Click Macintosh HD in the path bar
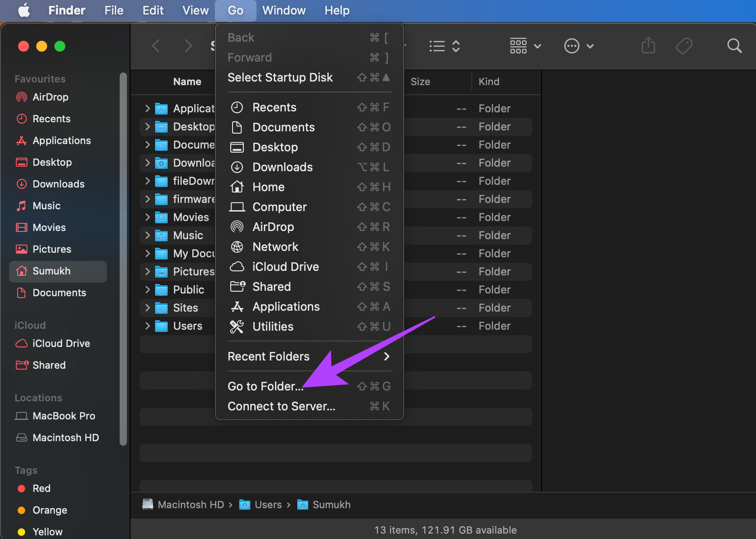Screen dimensions: 756x539 pyautogui.click(x=184, y=505)
